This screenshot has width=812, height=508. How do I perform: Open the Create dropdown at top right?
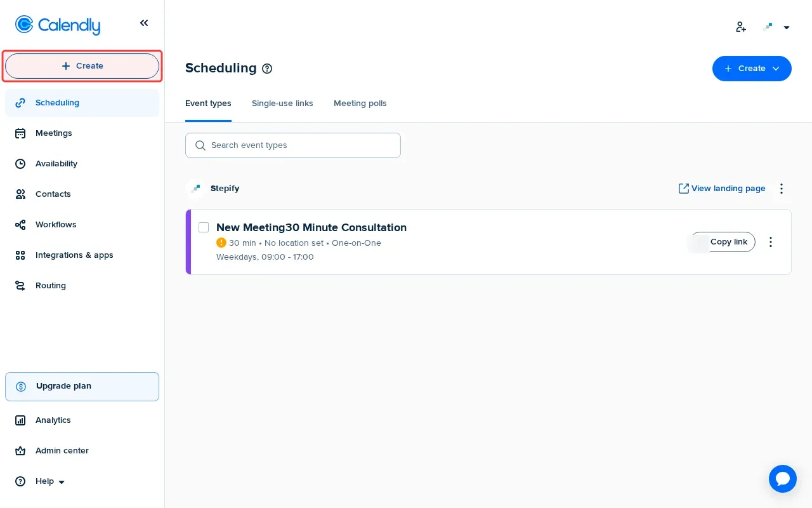(752, 68)
